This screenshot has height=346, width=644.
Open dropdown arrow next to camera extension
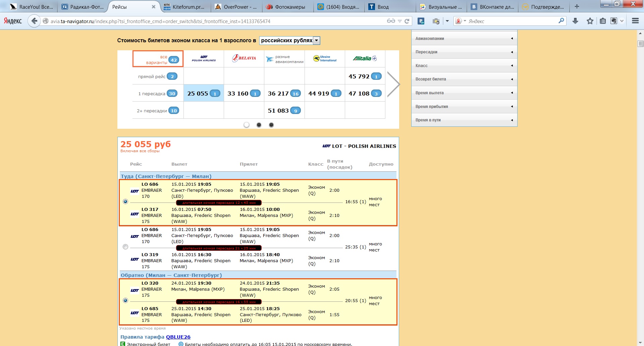point(447,21)
